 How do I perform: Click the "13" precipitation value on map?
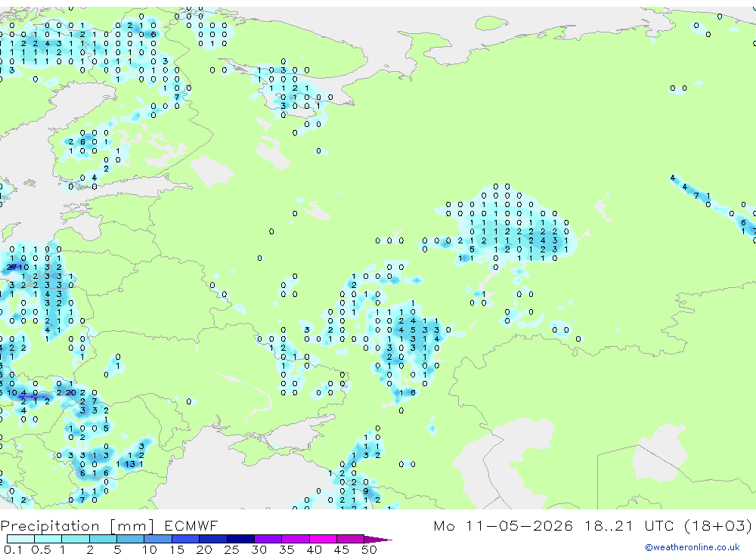pyautogui.click(x=130, y=464)
